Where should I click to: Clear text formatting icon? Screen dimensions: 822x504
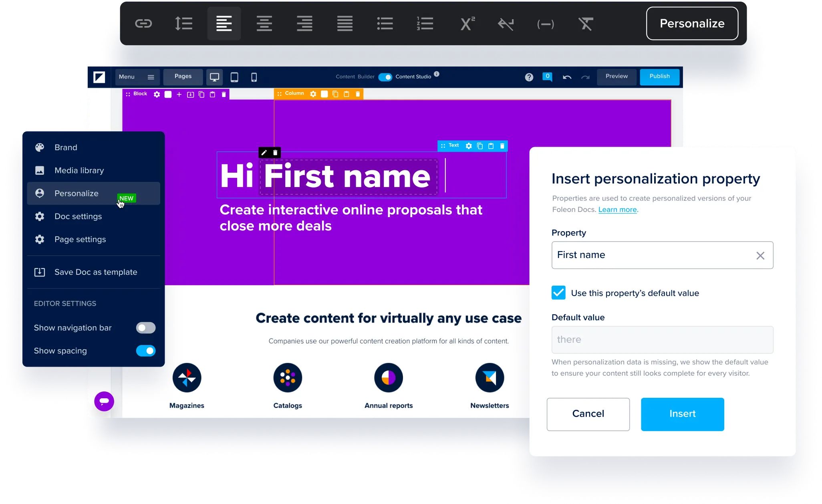pos(586,24)
